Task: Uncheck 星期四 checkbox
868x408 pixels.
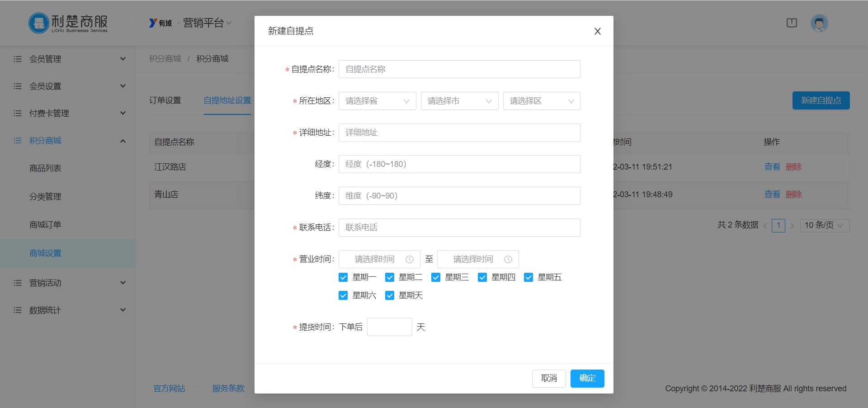Action: [x=482, y=277]
